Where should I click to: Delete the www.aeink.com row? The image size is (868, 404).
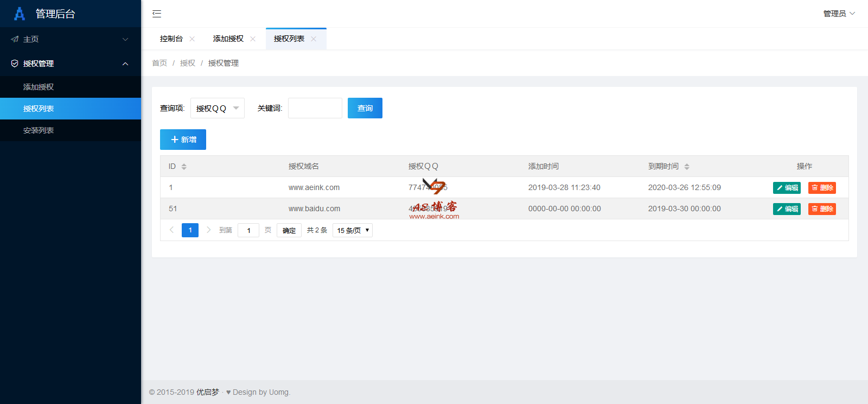click(822, 188)
